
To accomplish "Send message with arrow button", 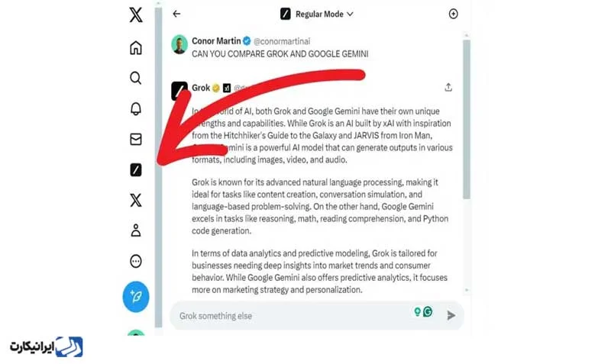I will click(x=451, y=315).
